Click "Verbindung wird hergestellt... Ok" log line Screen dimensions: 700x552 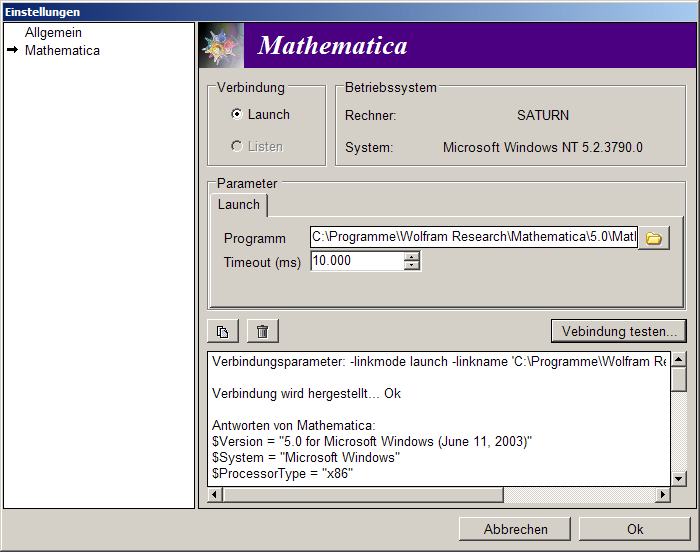[x=306, y=393]
